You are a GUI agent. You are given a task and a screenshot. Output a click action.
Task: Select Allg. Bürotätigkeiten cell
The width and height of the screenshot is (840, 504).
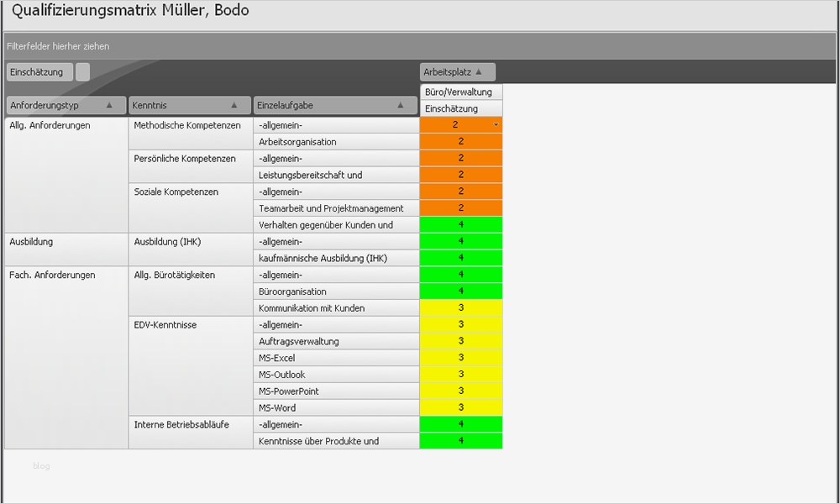click(191, 291)
